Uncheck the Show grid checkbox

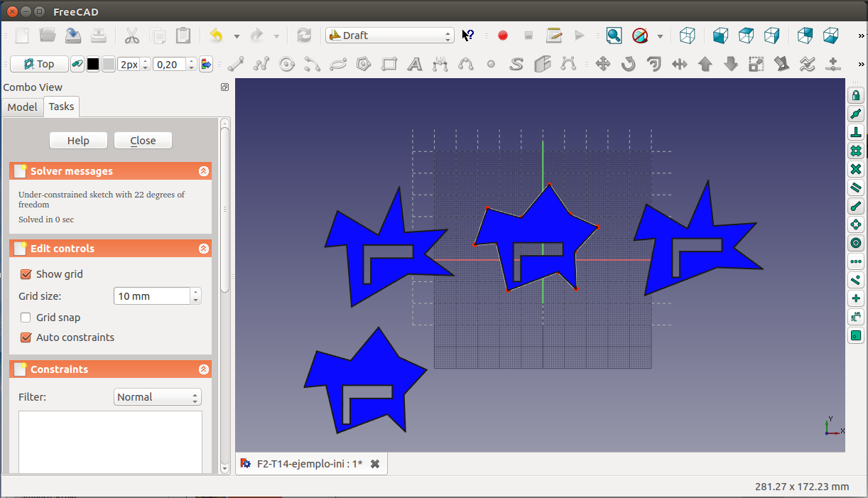(x=26, y=274)
